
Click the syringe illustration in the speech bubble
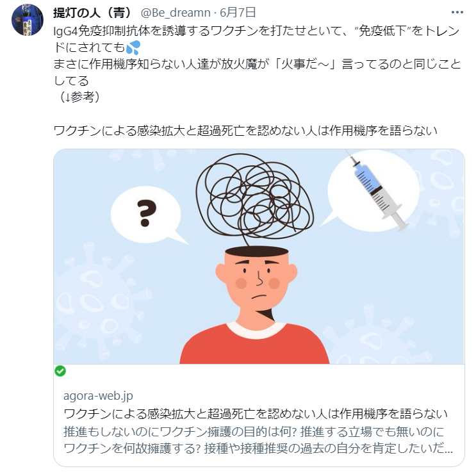tap(378, 191)
